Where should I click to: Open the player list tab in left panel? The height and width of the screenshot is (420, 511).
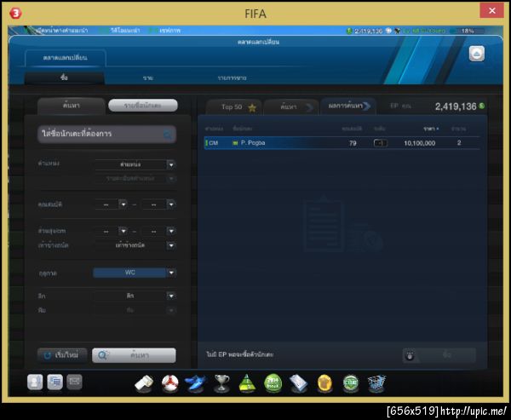143,106
